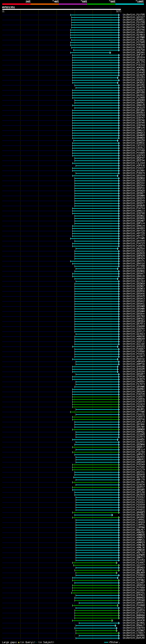The image size is (146, 644).
Task: Open the UniRef100_P00870 hit
Action: (134, 578)
